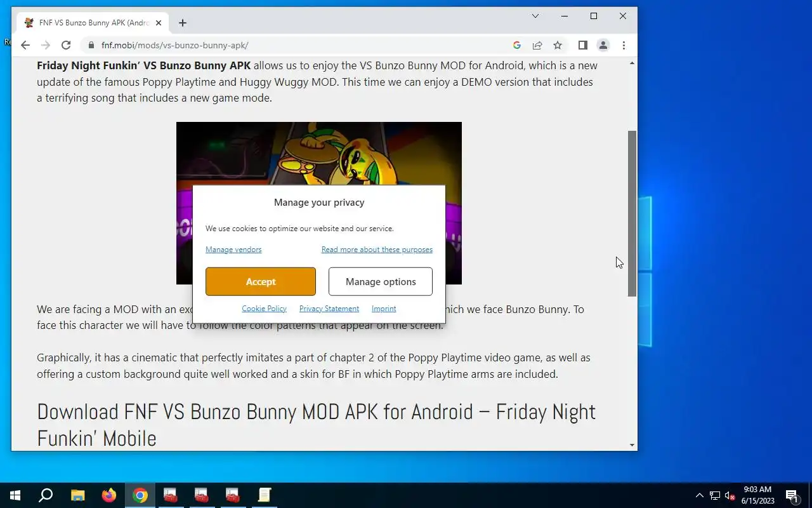
Task: Open a new tab with the plus button
Action: click(x=183, y=23)
